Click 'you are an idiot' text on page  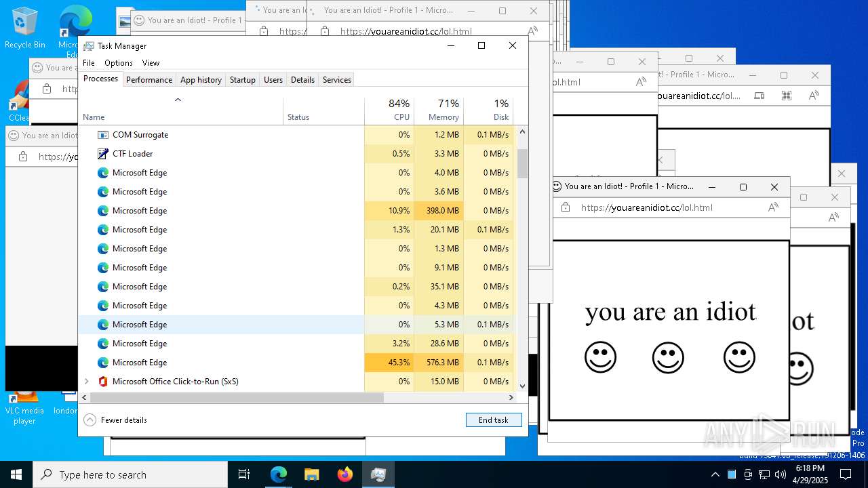point(670,312)
